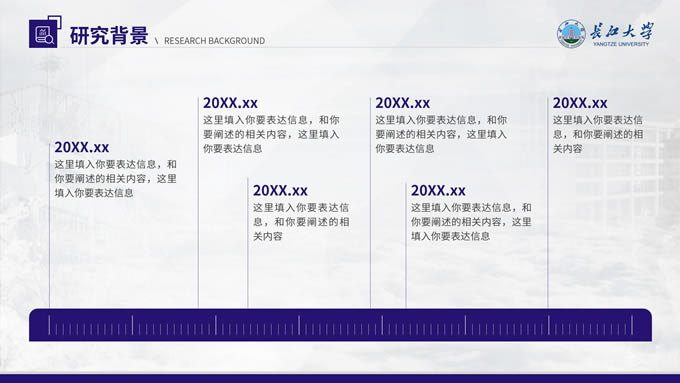Click the last tall tick on ruler
Viewport: 680px width, 383px height.
[x=632, y=325]
